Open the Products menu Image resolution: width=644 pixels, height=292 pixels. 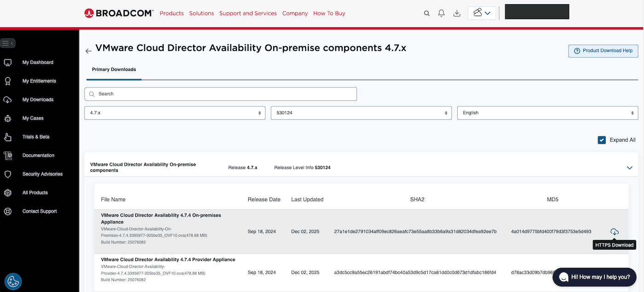coord(172,13)
